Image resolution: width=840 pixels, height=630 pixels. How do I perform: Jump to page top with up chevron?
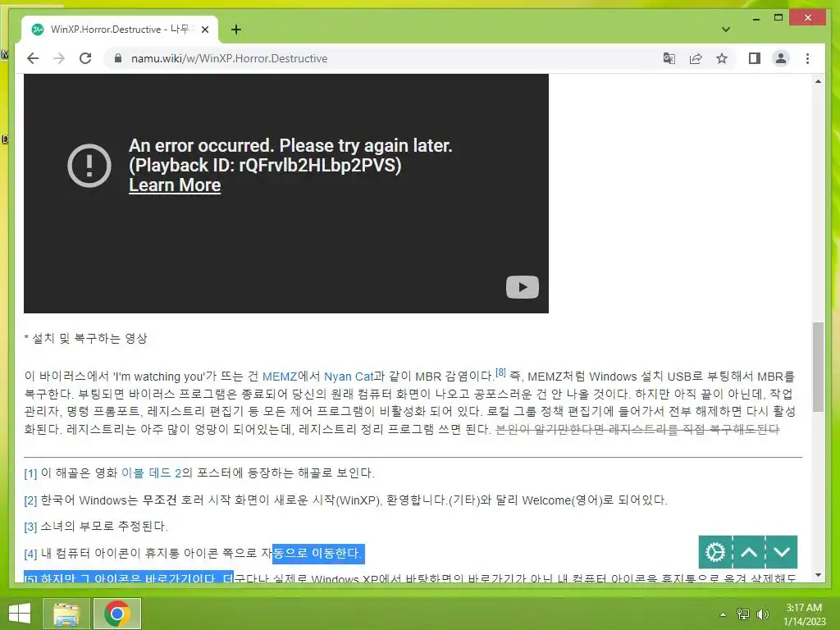click(749, 552)
